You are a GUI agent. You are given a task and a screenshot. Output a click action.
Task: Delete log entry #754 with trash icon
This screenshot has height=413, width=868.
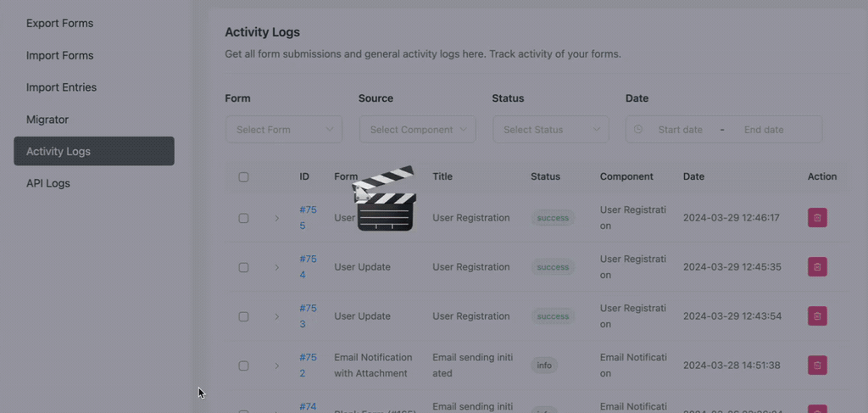[817, 267]
